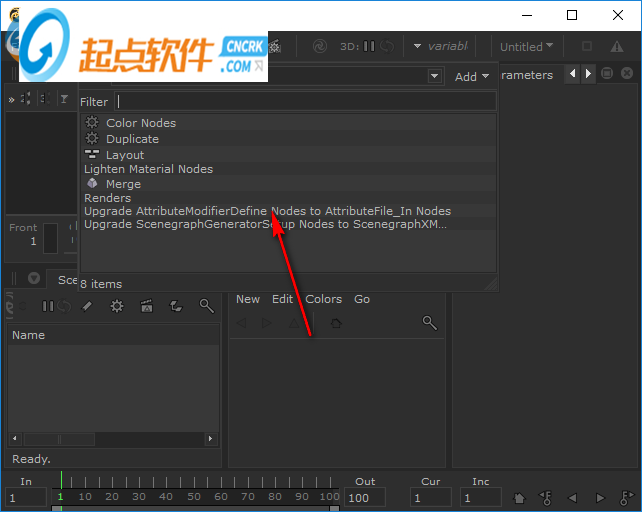
Task: Click the node graph search magnifier
Action: (x=429, y=322)
